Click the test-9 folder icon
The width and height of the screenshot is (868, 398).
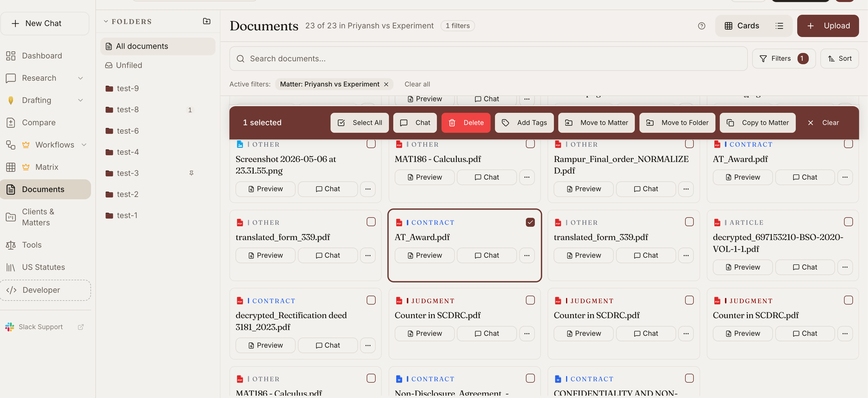point(109,89)
